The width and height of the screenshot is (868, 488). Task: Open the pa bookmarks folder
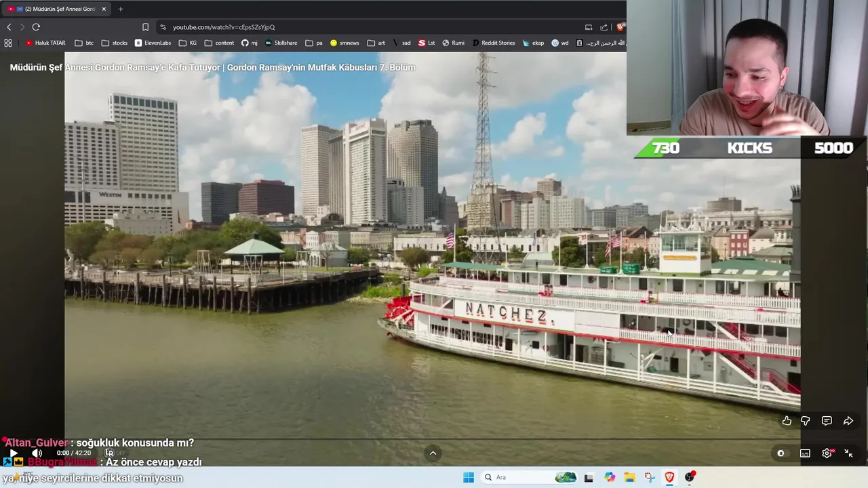[313, 43]
